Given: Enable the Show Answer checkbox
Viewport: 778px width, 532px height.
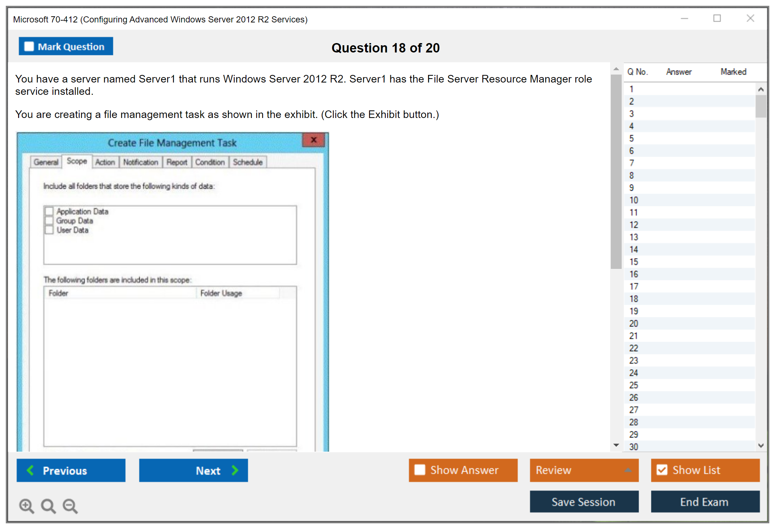Looking at the screenshot, I should click(420, 470).
